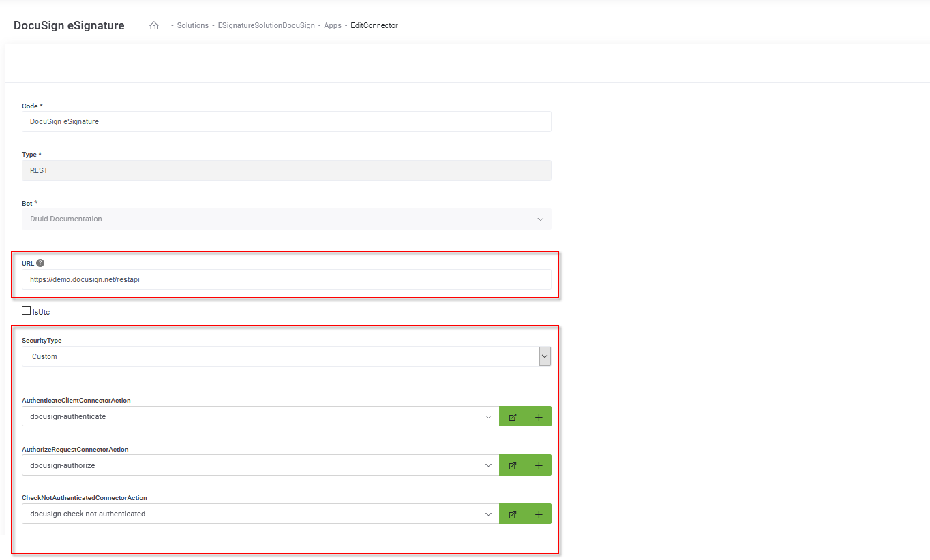Image resolution: width=930 pixels, height=560 pixels.
Task: Open docusign-authenticate via external link icon
Action: tap(512, 416)
